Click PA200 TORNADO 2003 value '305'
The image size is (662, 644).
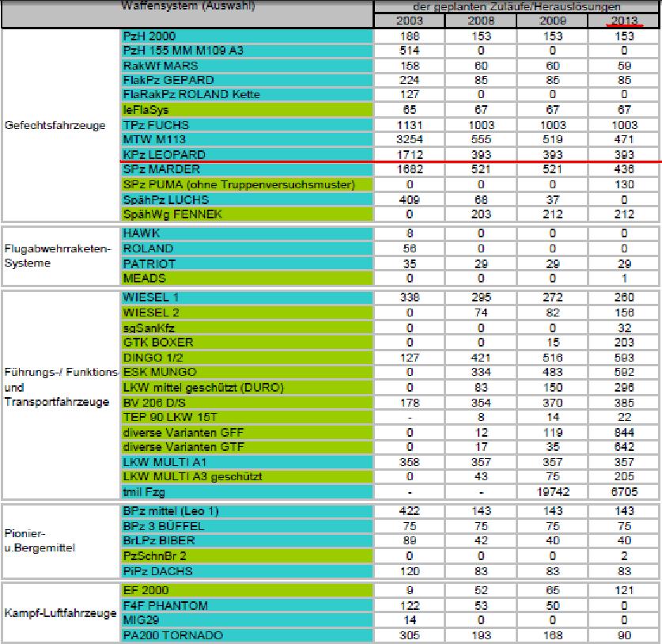click(x=410, y=635)
